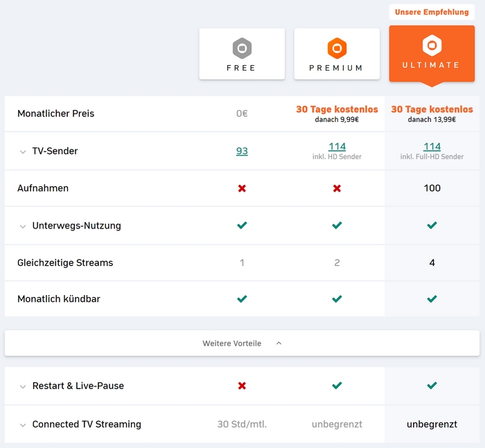The width and height of the screenshot is (485, 448).
Task: Click the 'Restart & Live-Pause' row label
Action: pos(78,386)
